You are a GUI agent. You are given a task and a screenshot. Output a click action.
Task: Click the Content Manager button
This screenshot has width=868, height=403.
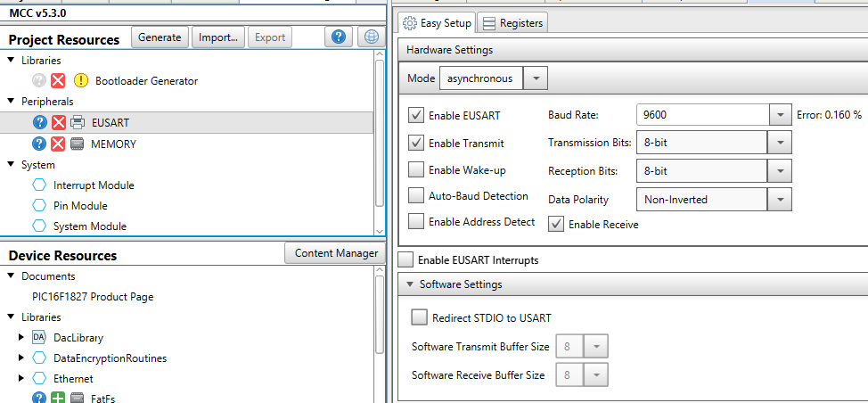(336, 253)
